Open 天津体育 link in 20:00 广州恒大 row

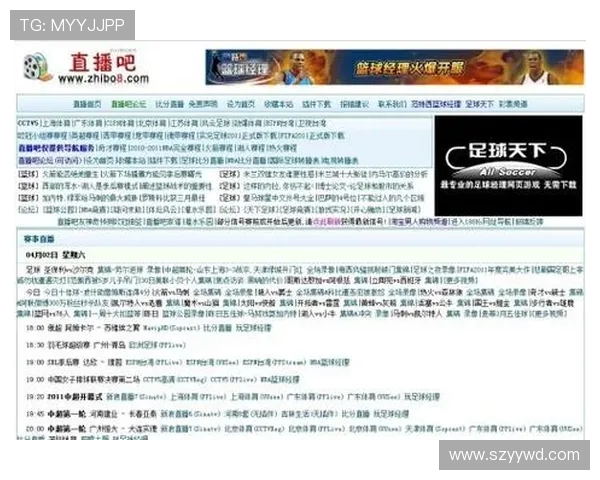435,429
